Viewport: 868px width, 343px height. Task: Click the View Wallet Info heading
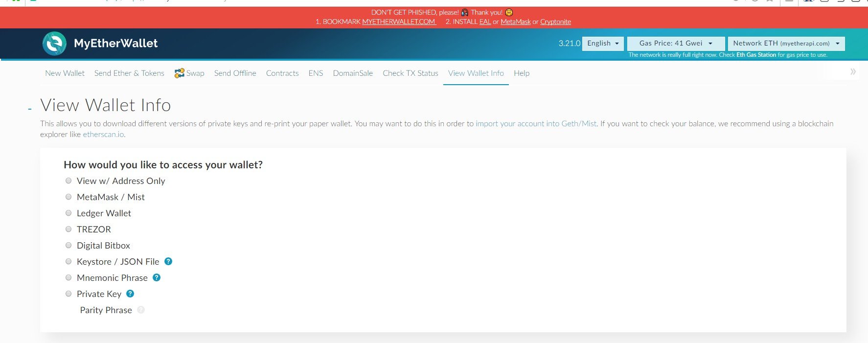point(106,105)
